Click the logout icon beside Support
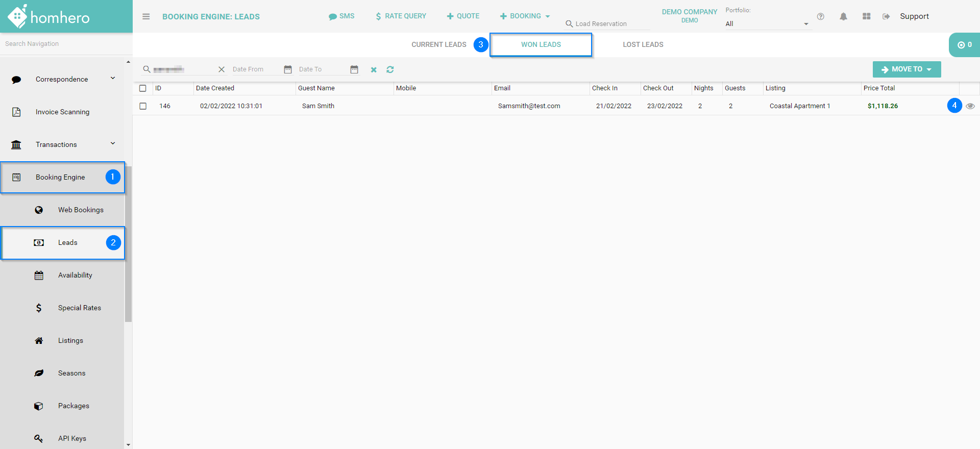980x449 pixels. click(886, 16)
